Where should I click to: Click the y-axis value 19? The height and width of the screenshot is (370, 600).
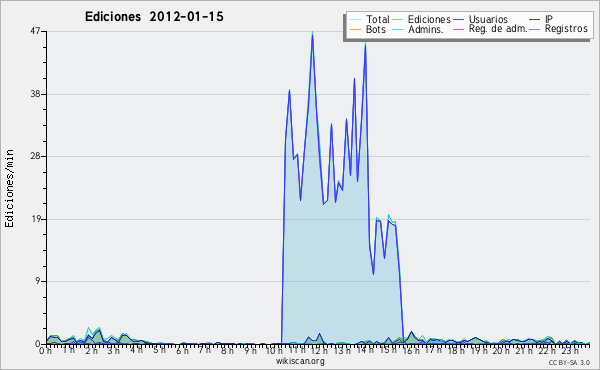click(x=35, y=219)
